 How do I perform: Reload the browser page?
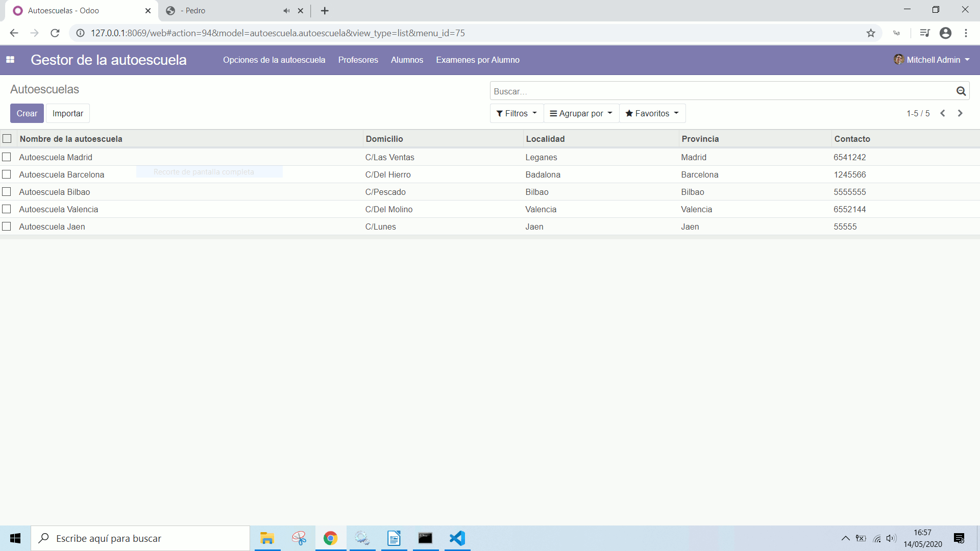point(55,33)
